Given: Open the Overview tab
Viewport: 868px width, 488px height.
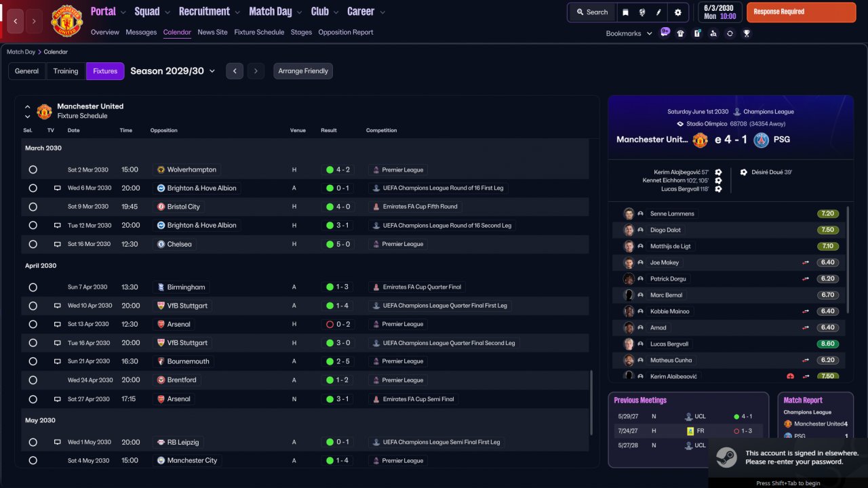Looking at the screenshot, I should click(105, 32).
